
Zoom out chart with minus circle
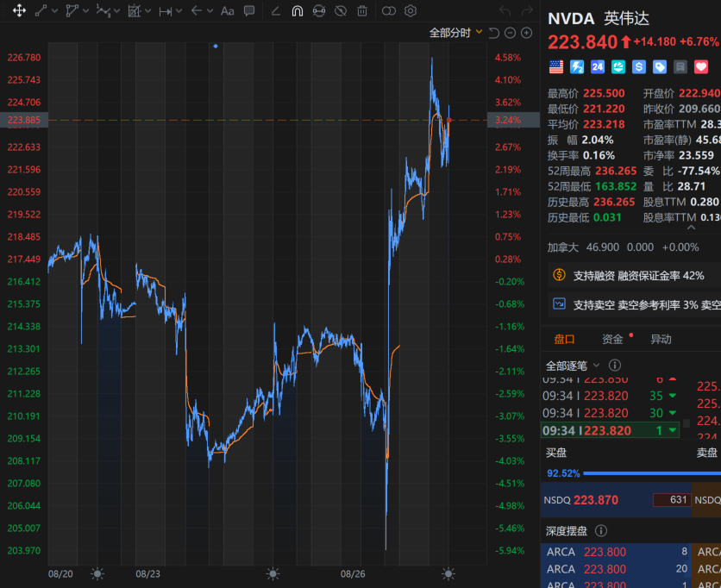[510, 33]
